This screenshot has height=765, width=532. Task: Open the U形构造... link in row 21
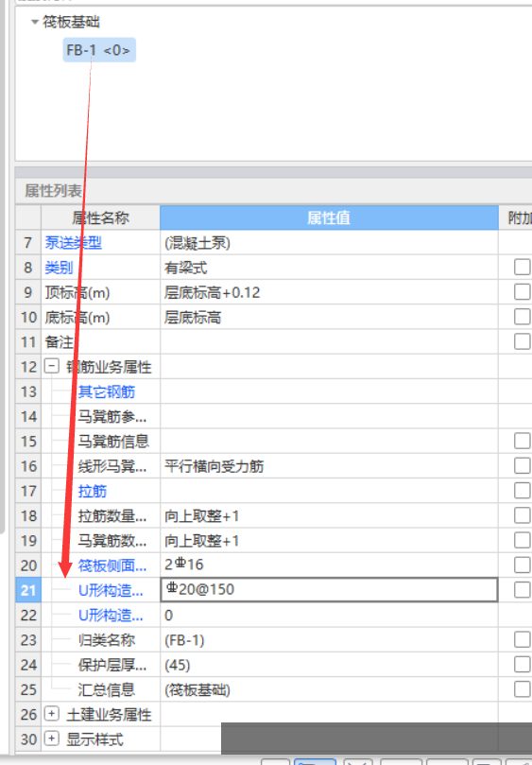(x=111, y=590)
